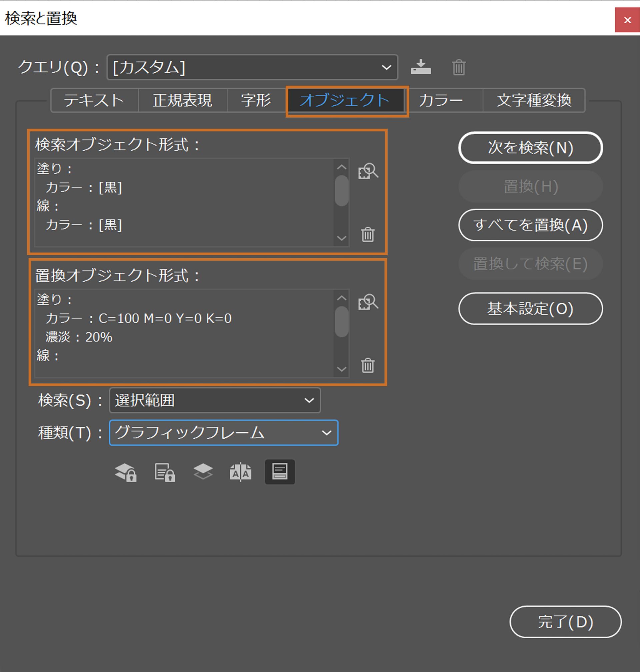This screenshot has width=640, height=672.
Task: Open the クエリ dropdown showing [カスタム]
Action: 252,67
